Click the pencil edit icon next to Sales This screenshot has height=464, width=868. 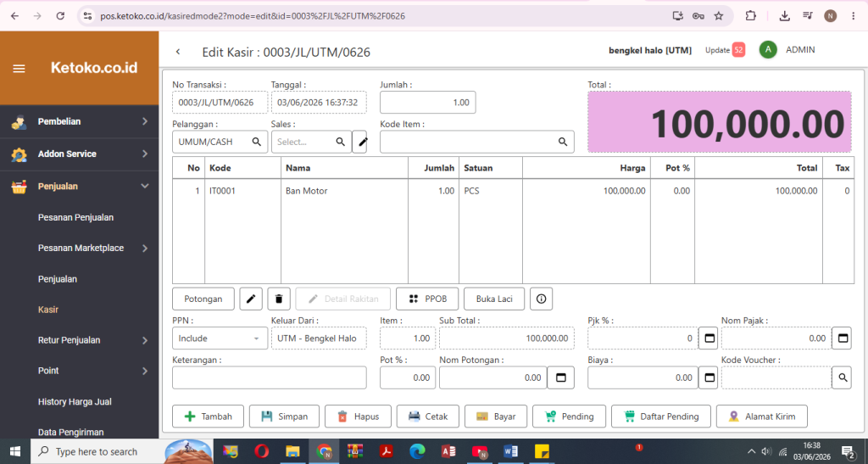click(363, 142)
